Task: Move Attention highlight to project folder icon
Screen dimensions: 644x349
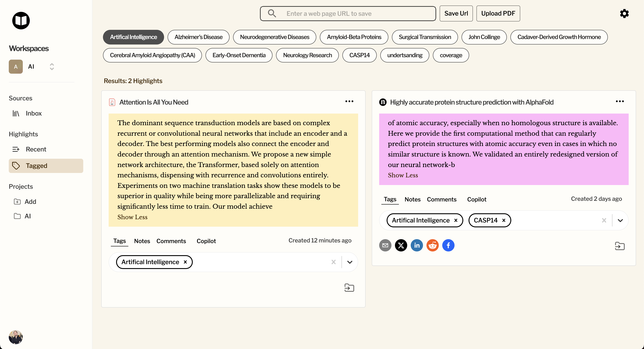Action: click(349, 288)
